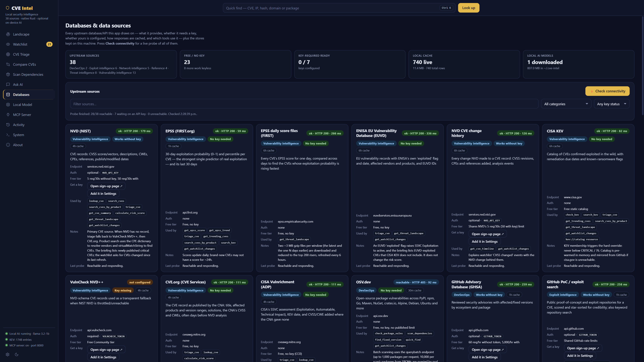
Task: Click the Look up button
Action: pyautogui.click(x=469, y=8)
